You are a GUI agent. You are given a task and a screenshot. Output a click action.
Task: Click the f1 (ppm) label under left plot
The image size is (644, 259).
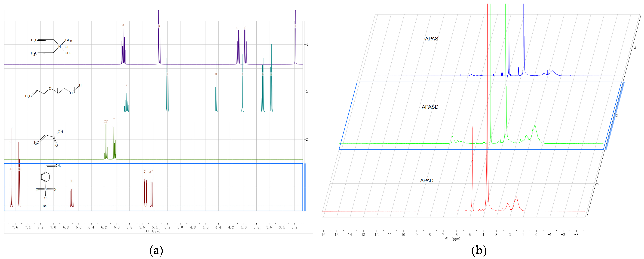(x=153, y=231)
